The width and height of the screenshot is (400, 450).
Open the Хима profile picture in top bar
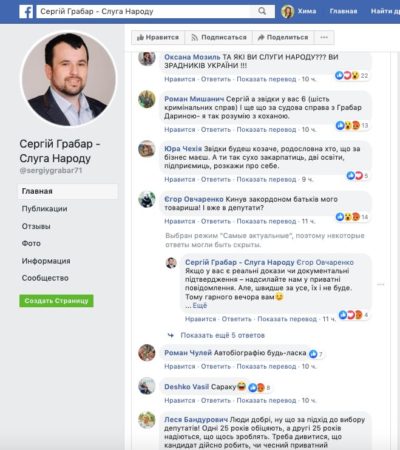point(287,11)
